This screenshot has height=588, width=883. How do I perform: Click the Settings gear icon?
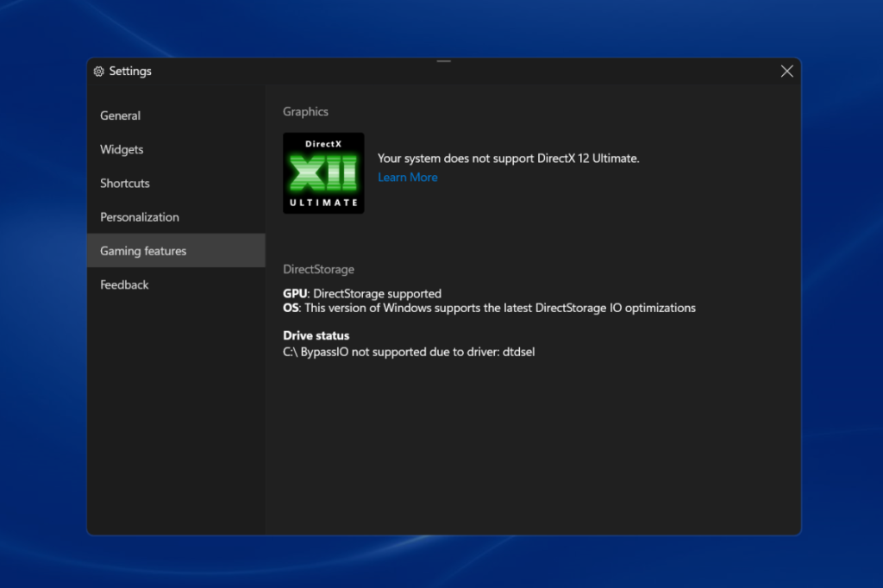point(98,72)
